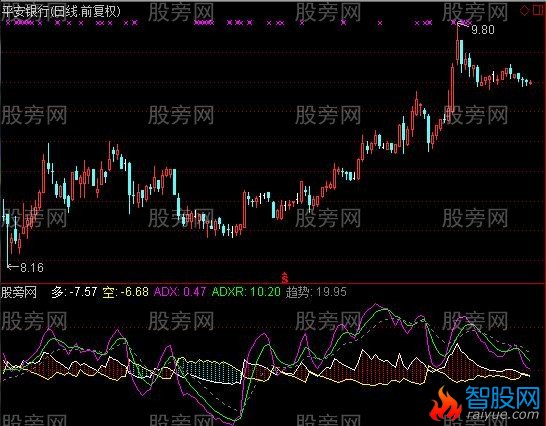
Task: Click the 空: -6.68 indicator value
Action: point(125,292)
